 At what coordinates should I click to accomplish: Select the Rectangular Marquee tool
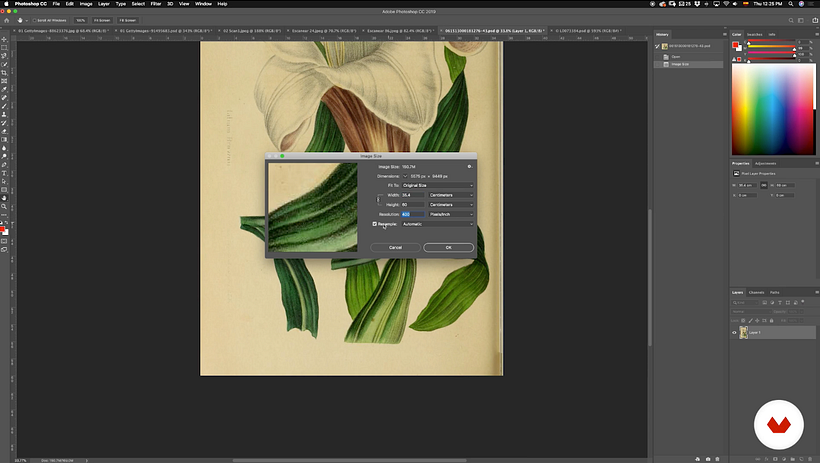[4, 48]
